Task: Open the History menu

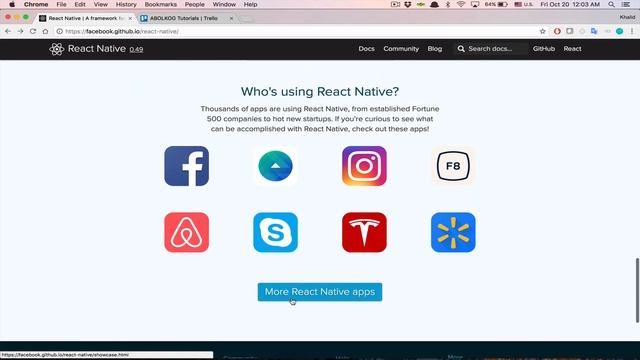Action: pos(126,4)
